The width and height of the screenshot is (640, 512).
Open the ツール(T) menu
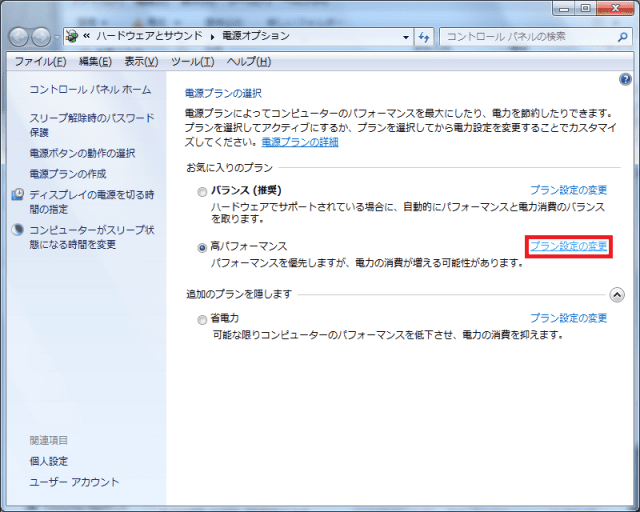pyautogui.click(x=192, y=61)
